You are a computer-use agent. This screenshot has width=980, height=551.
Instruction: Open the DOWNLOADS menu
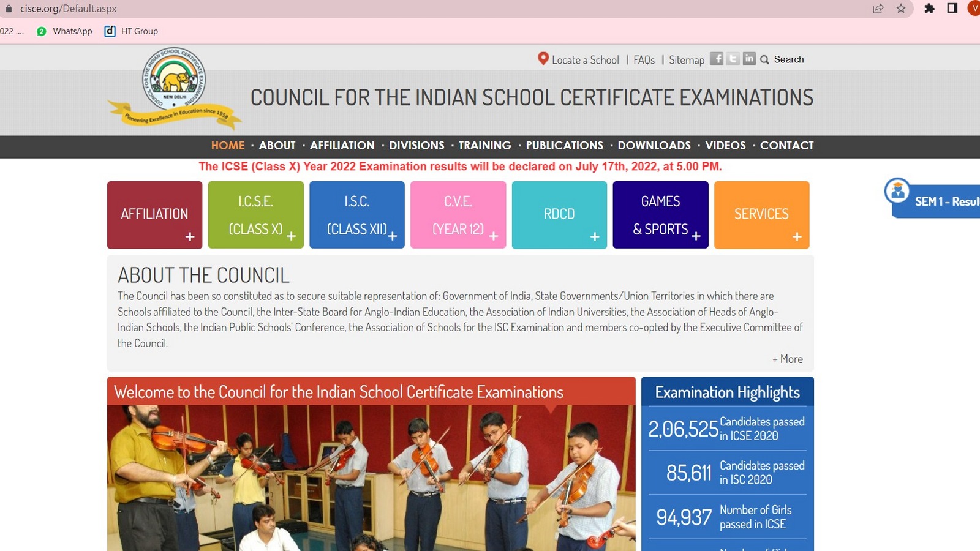pos(654,146)
